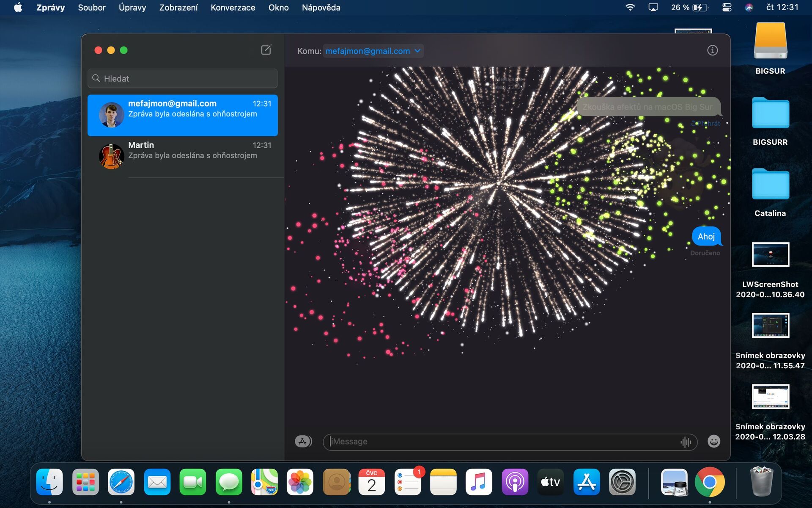Open Google Chrome in the Dock
The image size is (812, 508).
click(710, 482)
